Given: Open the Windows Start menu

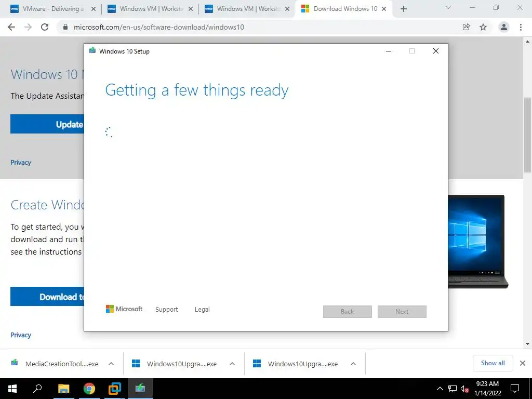Looking at the screenshot, I should [12, 389].
